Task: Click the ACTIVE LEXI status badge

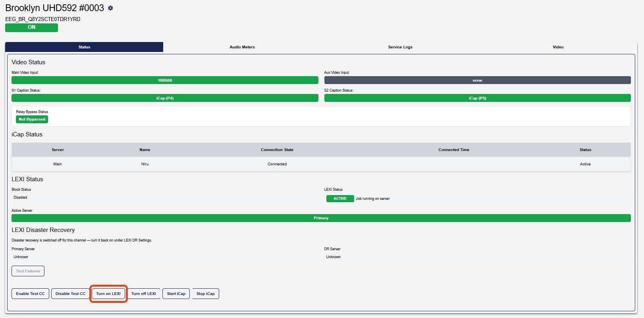Action: [340, 199]
